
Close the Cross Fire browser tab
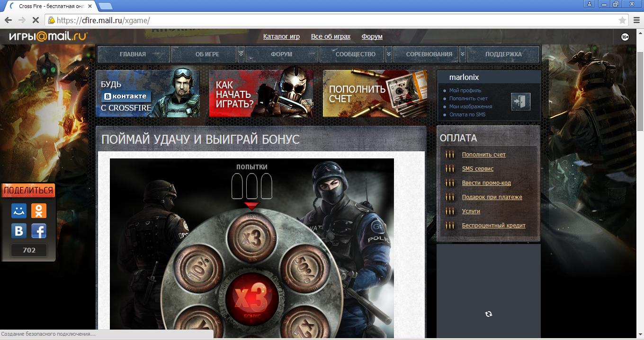click(90, 6)
